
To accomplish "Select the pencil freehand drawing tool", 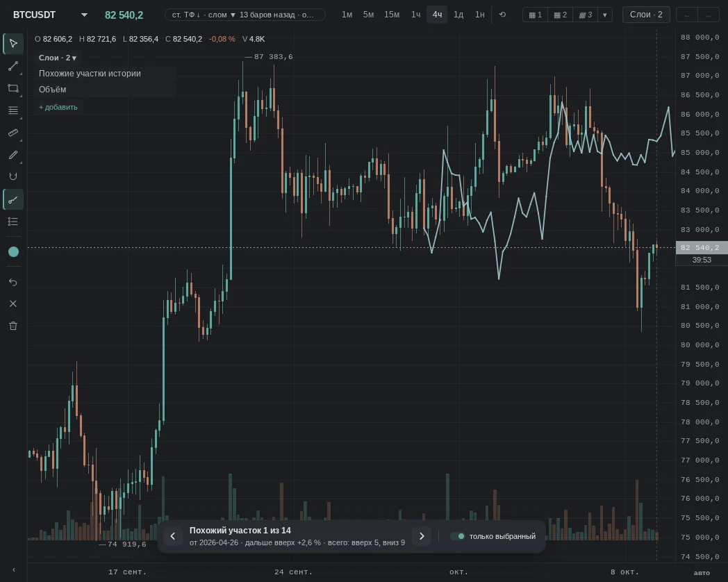I will pyautogui.click(x=13, y=155).
